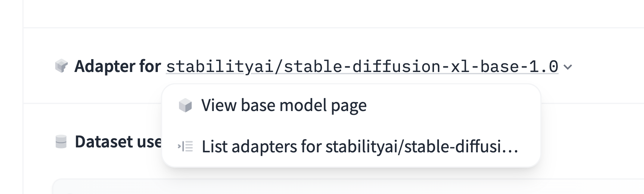Click the bold Adapter for label
644x194 pixels.
click(x=118, y=66)
